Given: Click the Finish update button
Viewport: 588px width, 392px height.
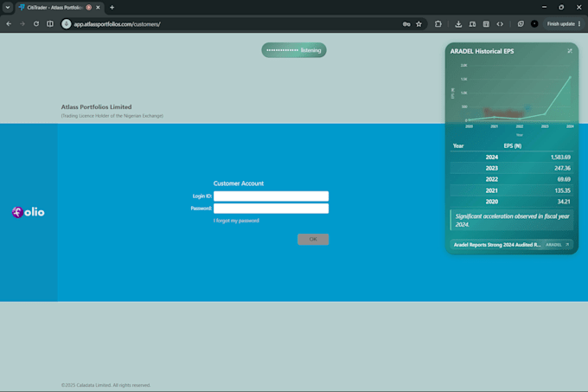Looking at the screenshot, I should point(560,24).
